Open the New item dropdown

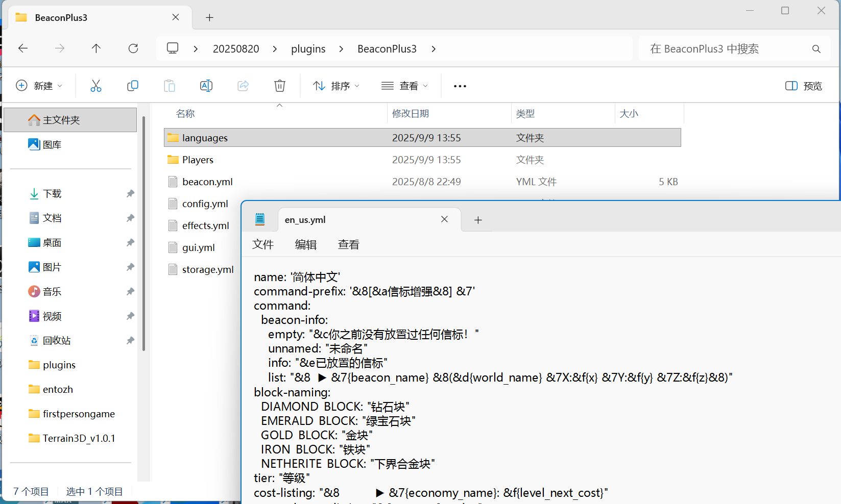[39, 86]
